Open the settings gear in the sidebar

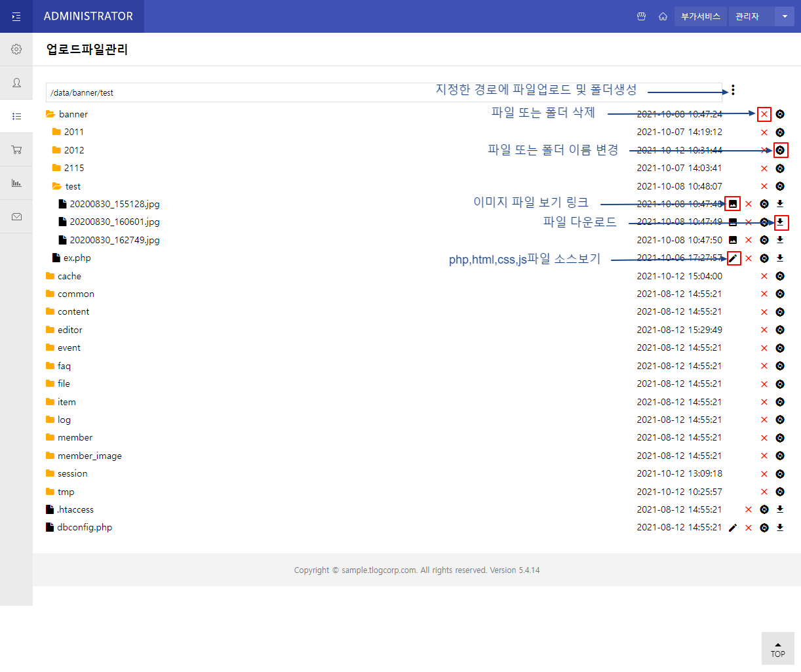tap(16, 49)
